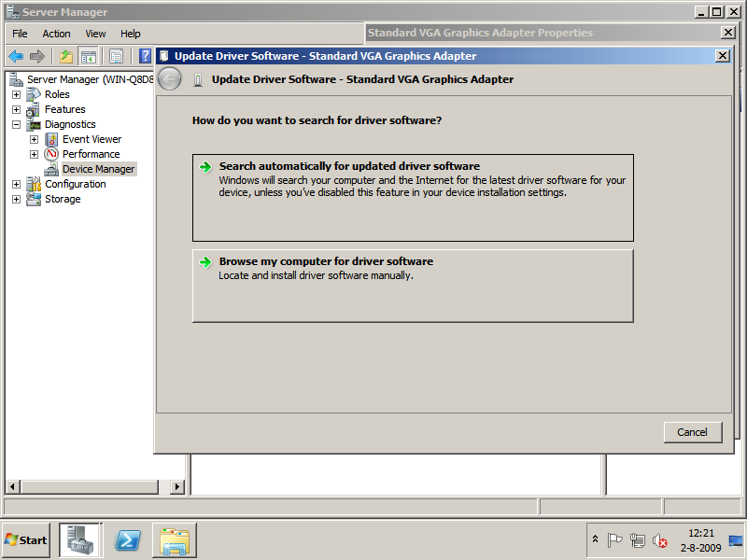Click the Properties sheet toolbar icon
The width and height of the screenshot is (747, 560).
116,57
